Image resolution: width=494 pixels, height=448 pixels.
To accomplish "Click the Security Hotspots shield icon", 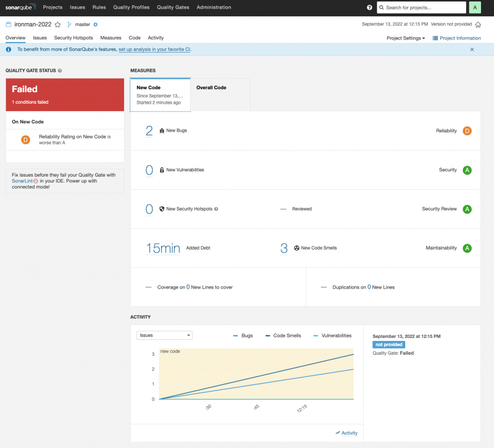I will point(162,209).
